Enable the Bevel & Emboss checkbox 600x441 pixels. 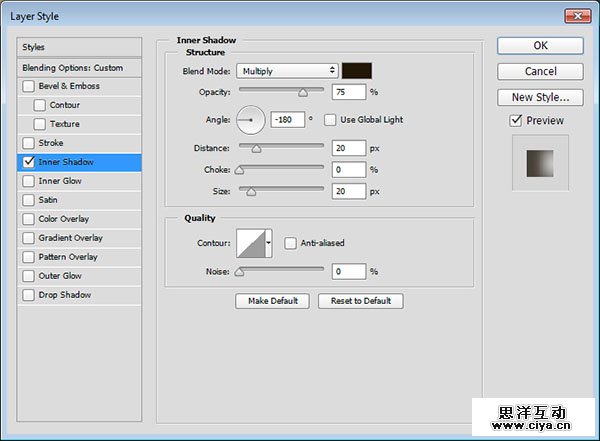(x=28, y=86)
